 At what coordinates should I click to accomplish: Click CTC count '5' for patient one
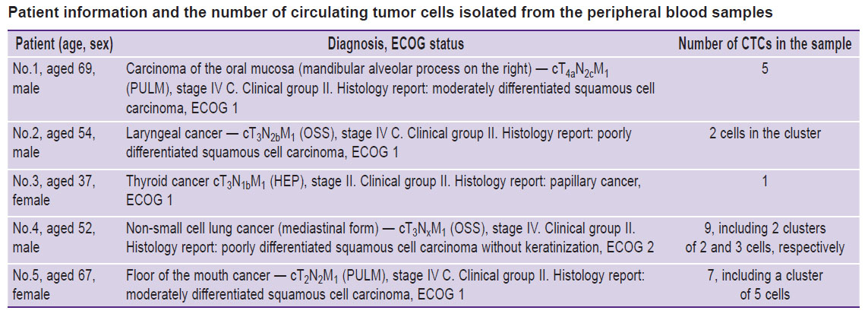click(765, 71)
